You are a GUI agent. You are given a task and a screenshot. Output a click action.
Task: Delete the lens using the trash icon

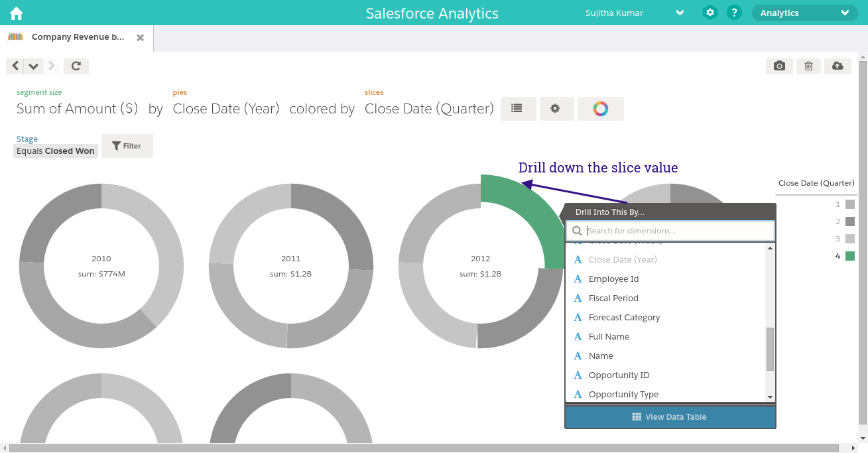[x=808, y=66]
